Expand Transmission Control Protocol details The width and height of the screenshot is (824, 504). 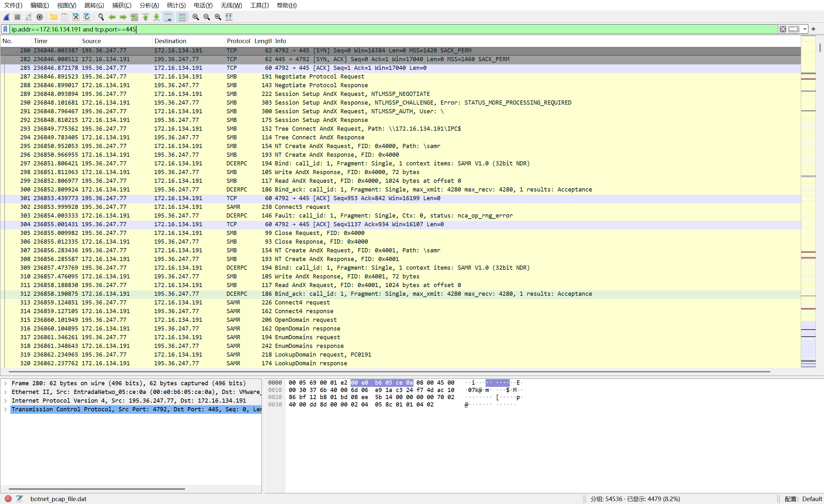coord(5,409)
